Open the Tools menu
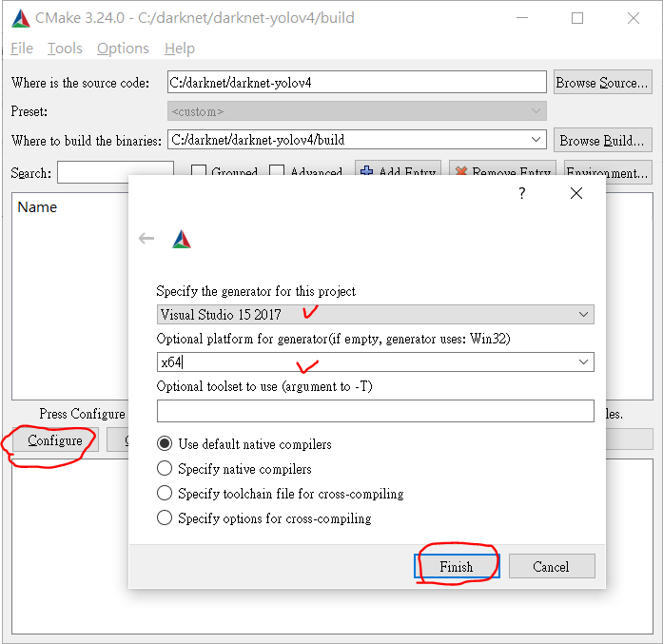663x644 pixels. tap(65, 49)
